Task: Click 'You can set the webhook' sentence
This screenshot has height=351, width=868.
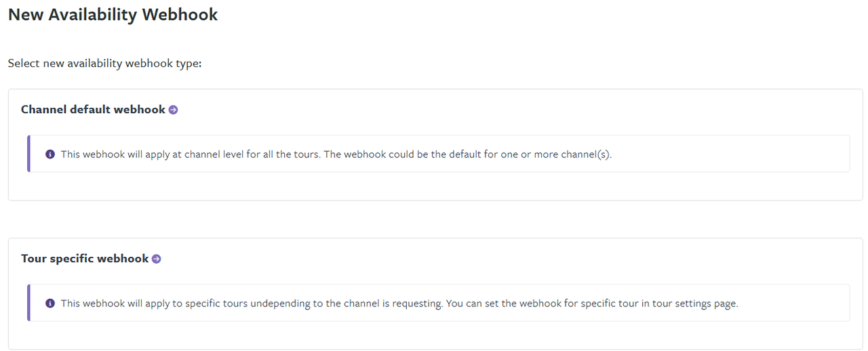Action: 592,303
